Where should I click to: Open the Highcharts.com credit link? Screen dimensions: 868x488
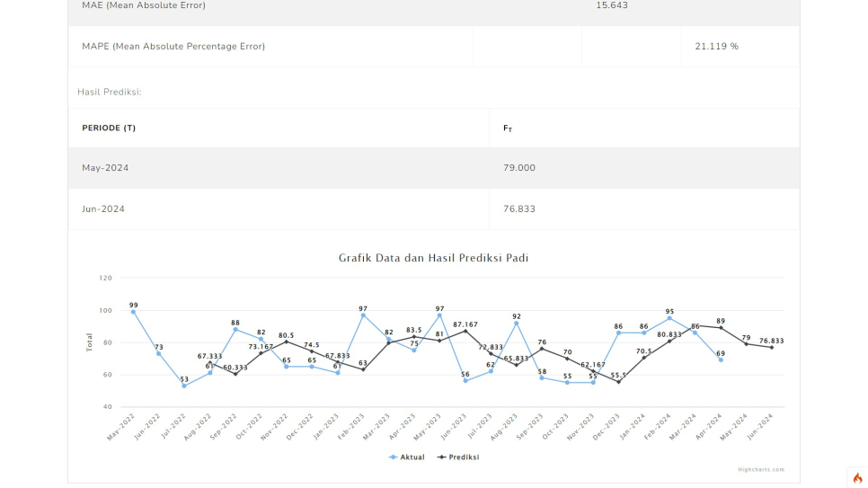(x=761, y=469)
